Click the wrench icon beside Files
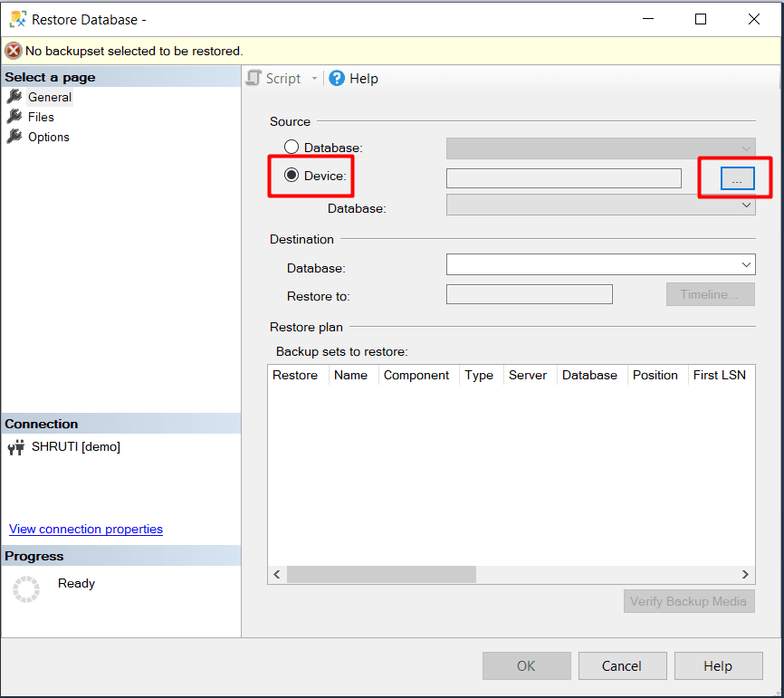The height and width of the screenshot is (698, 784). [14, 117]
